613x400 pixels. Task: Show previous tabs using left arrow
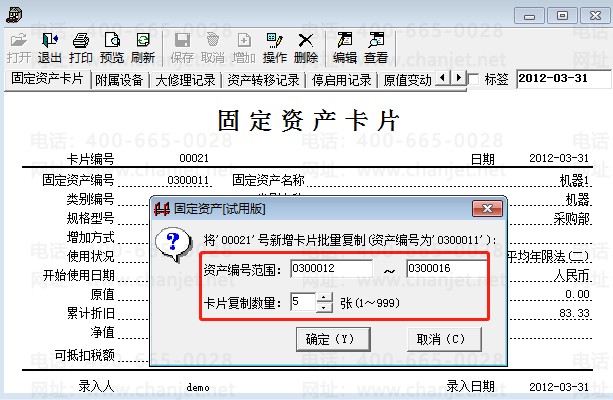tap(443, 78)
